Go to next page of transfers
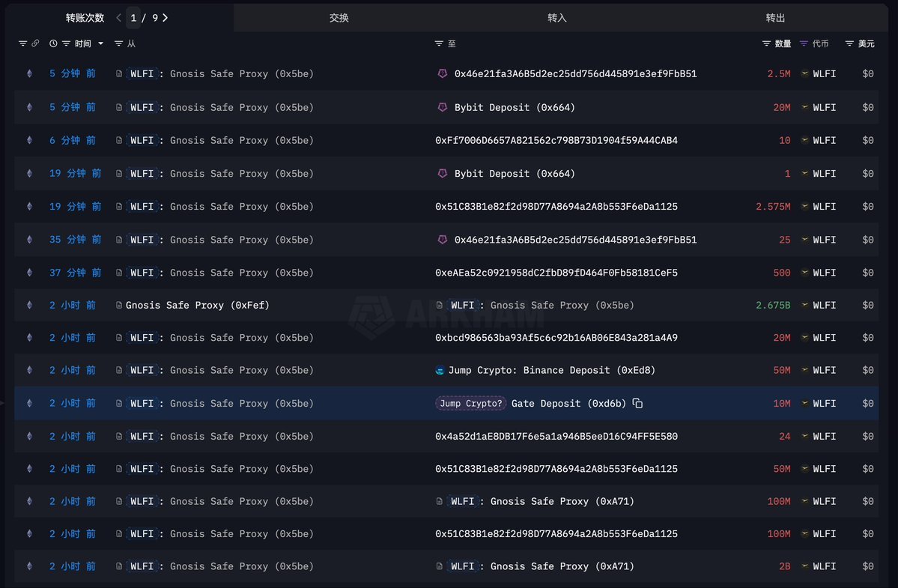This screenshot has width=898, height=588. coord(165,18)
